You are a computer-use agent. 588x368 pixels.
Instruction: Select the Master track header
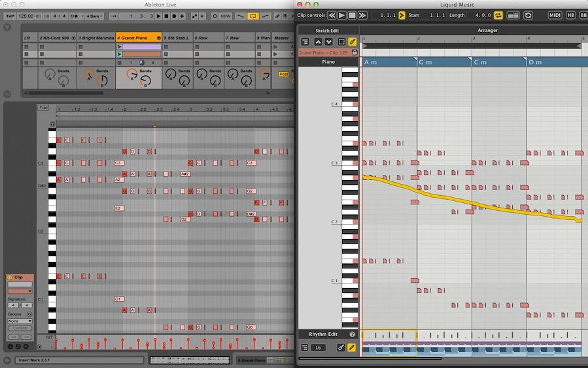click(x=282, y=38)
